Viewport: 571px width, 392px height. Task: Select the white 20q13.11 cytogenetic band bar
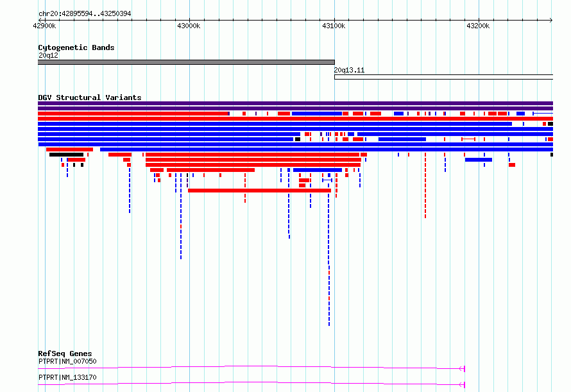[443, 77]
